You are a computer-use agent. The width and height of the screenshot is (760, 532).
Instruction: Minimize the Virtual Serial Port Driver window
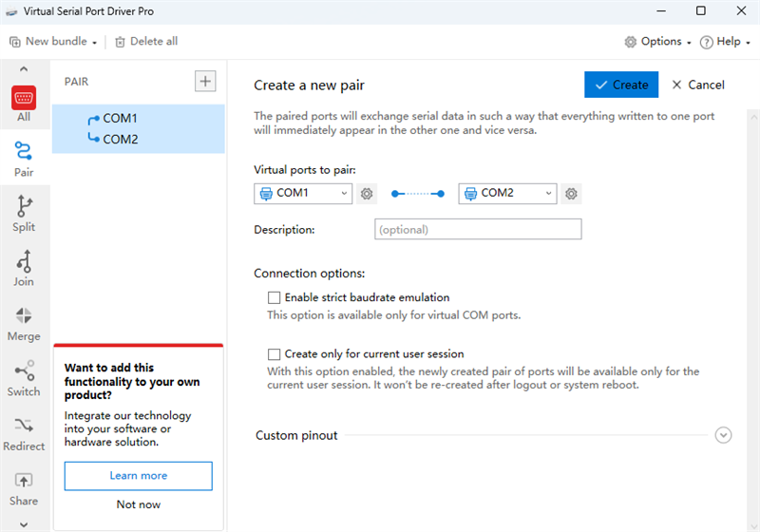661,11
